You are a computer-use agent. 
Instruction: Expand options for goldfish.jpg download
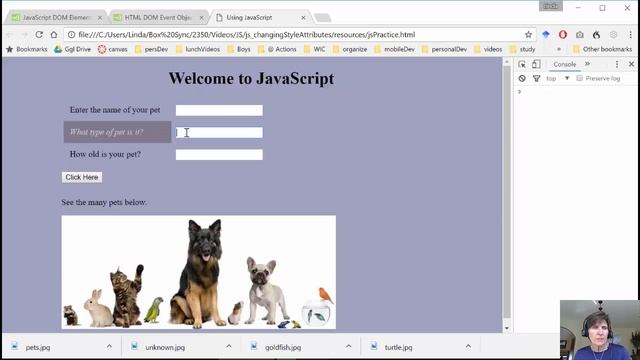pos(348,347)
